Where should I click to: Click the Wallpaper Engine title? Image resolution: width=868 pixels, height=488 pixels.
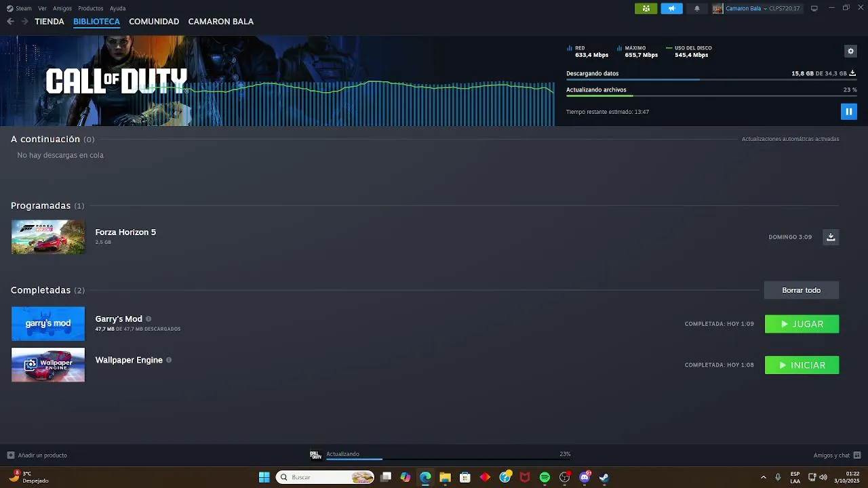(129, 360)
